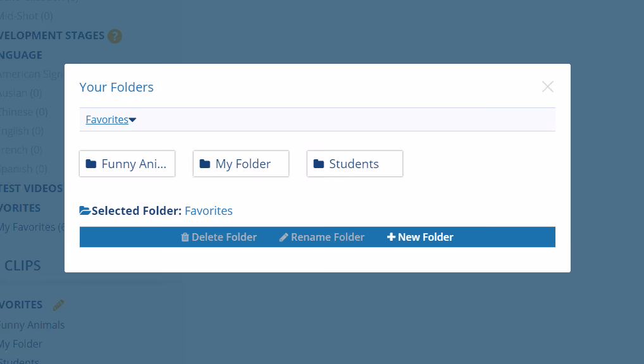Select the Spanish (0) language filter
The width and height of the screenshot is (644, 364).
point(23,169)
